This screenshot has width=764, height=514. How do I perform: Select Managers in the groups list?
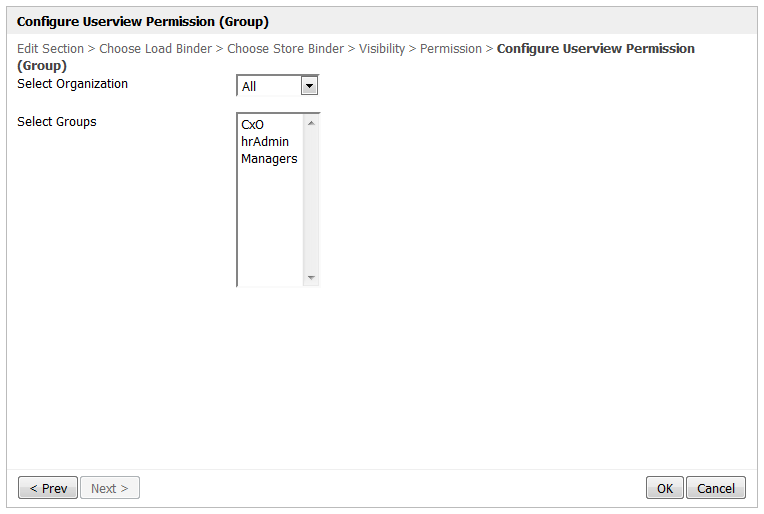click(269, 159)
